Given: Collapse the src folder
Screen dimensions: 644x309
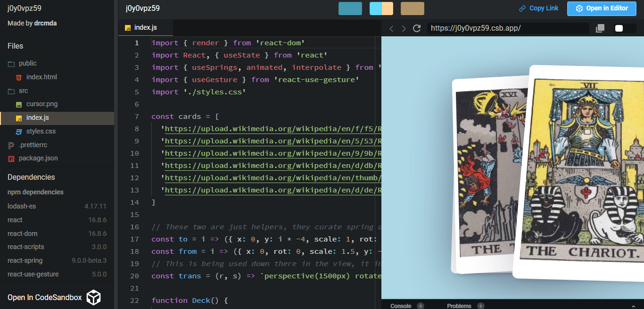Looking at the screenshot, I should (18, 91).
